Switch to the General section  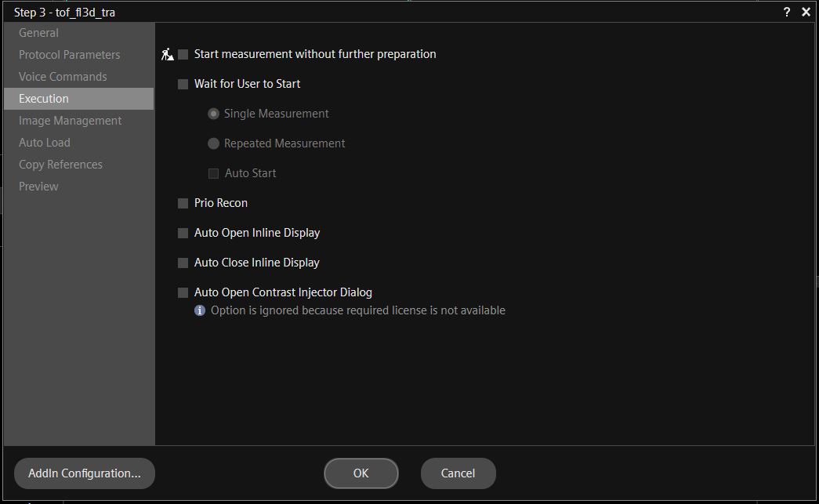click(39, 32)
